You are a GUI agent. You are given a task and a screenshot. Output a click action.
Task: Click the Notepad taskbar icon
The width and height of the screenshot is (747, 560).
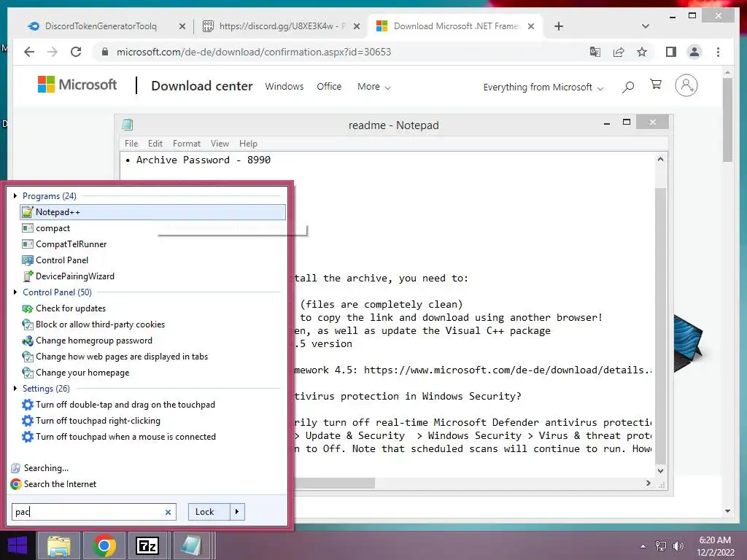click(x=192, y=545)
